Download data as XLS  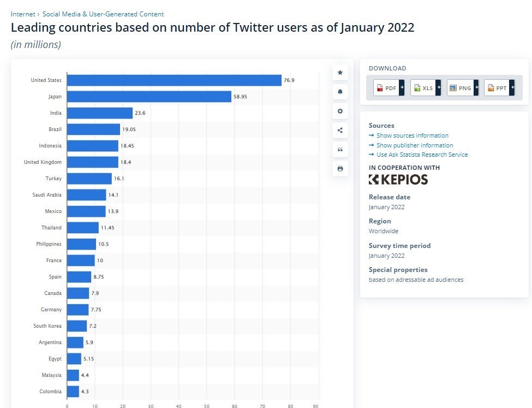tap(426, 88)
